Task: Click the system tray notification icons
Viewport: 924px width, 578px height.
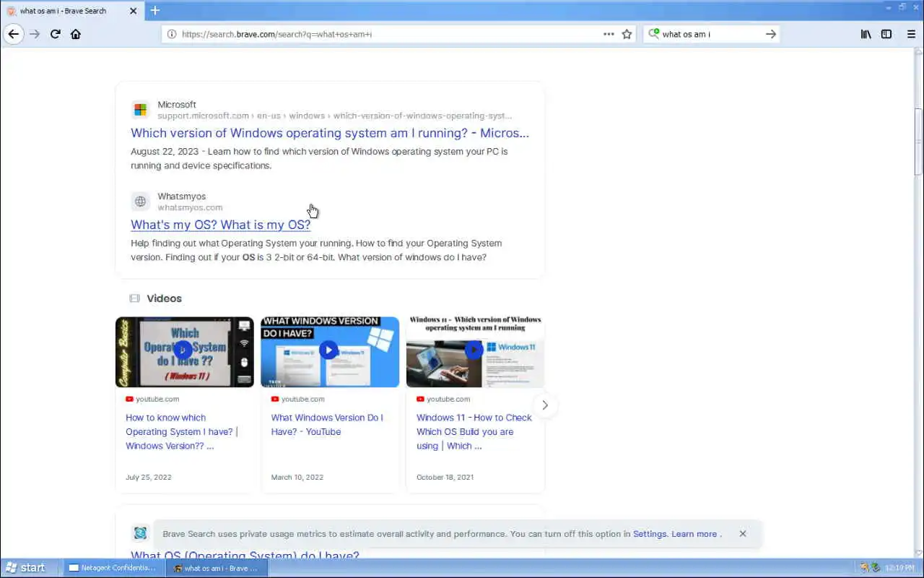Action: point(870,568)
